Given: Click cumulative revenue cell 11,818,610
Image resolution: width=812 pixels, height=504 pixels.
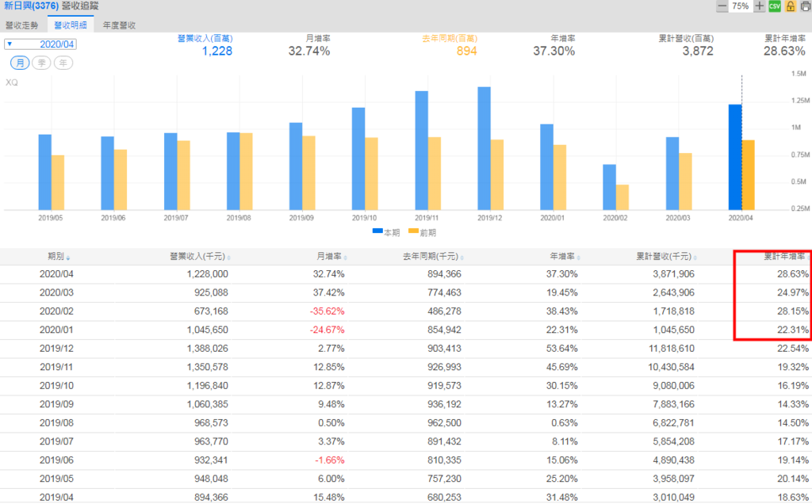Looking at the screenshot, I should coord(671,349).
